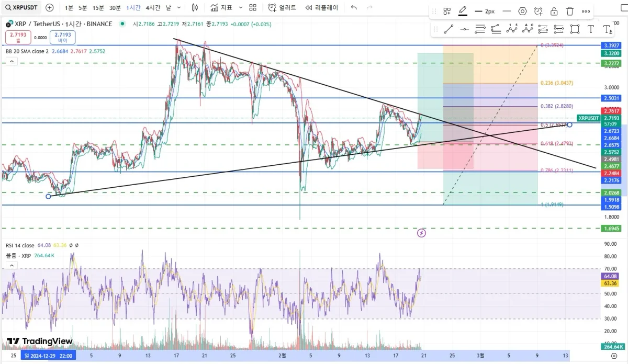Start bar replay with the 리플레이 button
Image resolution: width=628 pixels, height=364 pixels.
point(322,8)
